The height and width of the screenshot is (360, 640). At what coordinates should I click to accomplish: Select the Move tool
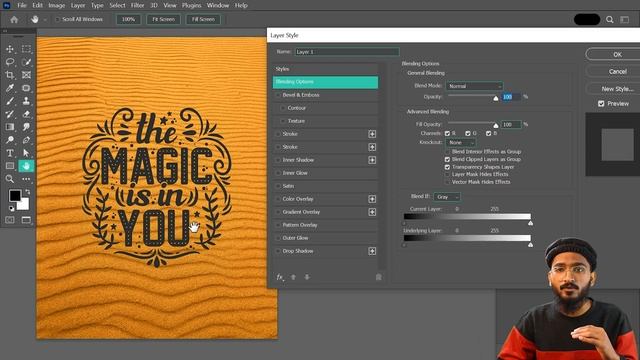pyautogui.click(x=10, y=49)
